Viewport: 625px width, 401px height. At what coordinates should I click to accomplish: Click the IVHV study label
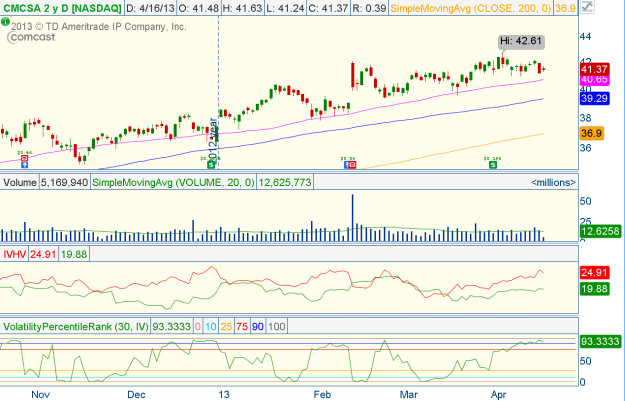coord(15,254)
